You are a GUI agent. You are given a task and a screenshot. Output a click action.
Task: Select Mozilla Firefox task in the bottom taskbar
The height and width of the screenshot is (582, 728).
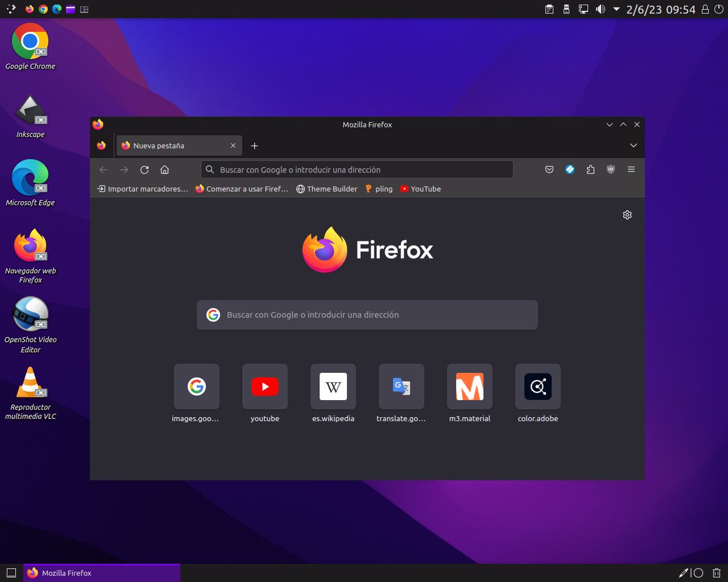pos(102,573)
